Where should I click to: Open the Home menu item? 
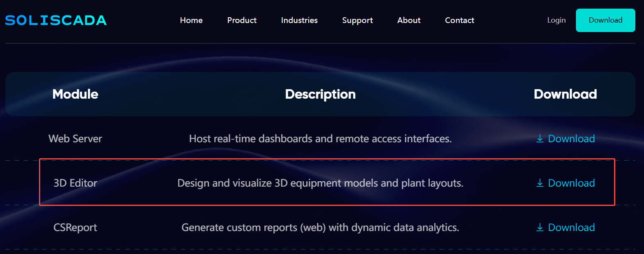(x=191, y=20)
